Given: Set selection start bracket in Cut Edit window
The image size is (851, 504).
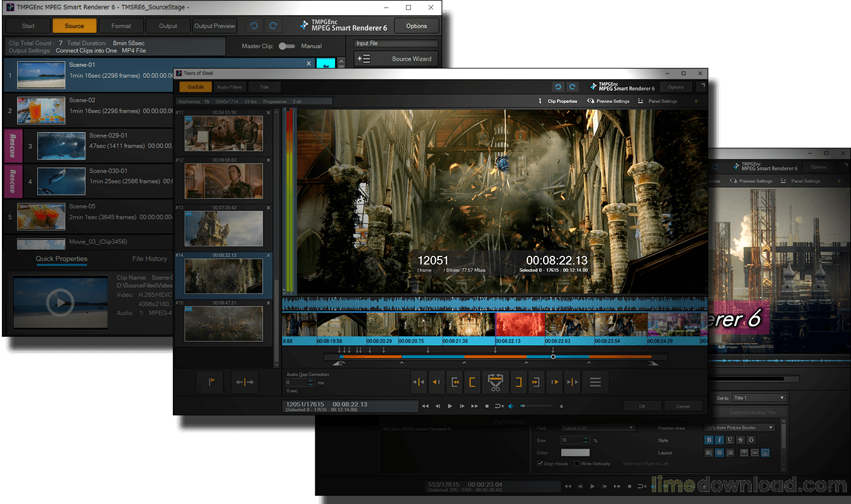Looking at the screenshot, I should point(472,381).
